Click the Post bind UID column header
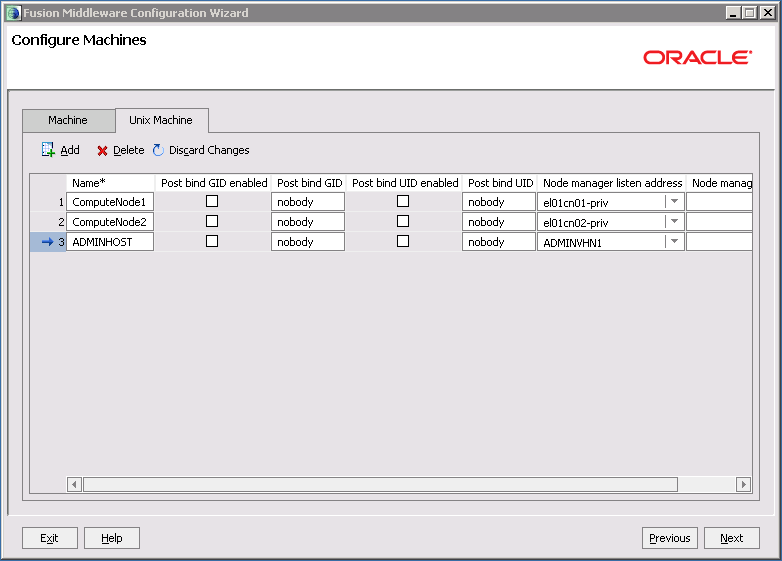The width and height of the screenshot is (782, 561). 500,183
